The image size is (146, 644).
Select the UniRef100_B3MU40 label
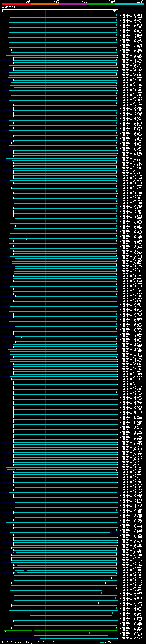131,311
